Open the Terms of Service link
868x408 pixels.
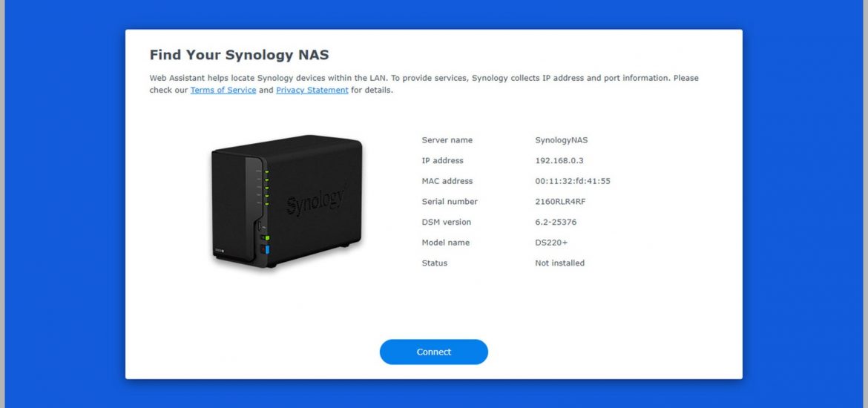[x=223, y=91]
